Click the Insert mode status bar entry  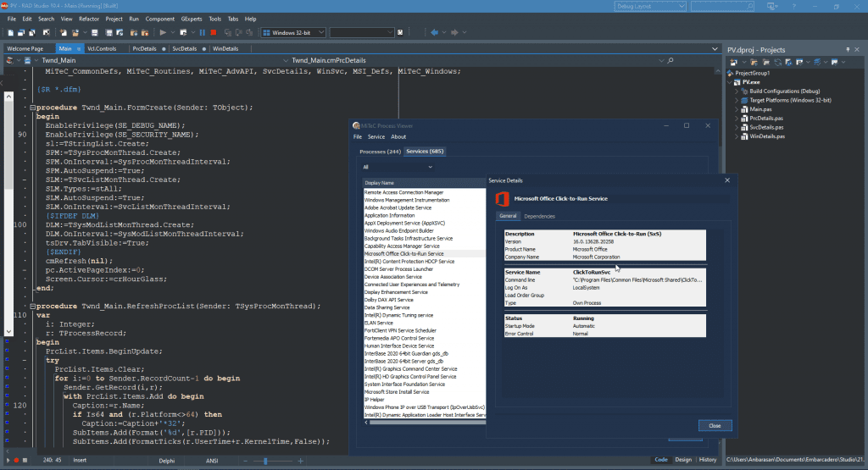click(80, 460)
